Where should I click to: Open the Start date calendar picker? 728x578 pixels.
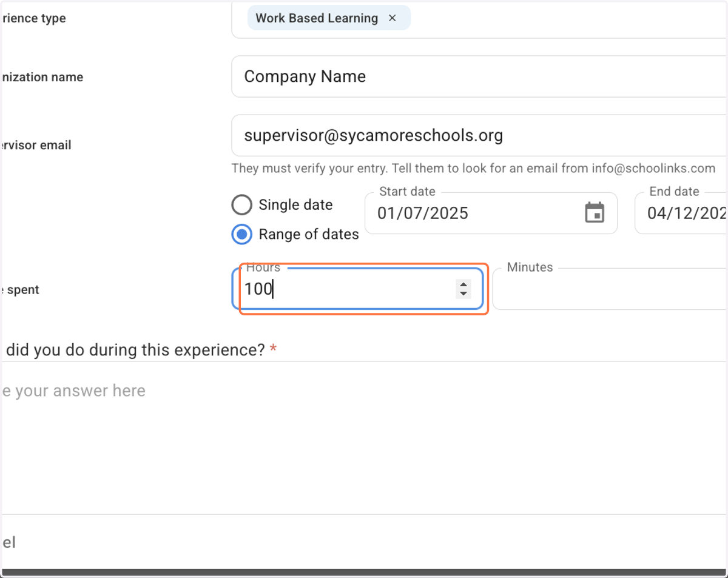tap(595, 213)
